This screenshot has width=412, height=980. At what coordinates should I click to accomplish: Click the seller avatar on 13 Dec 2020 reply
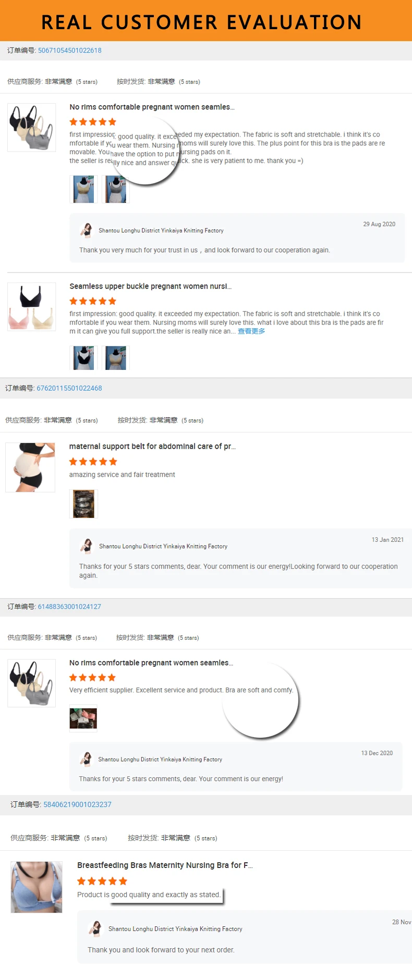point(87,759)
